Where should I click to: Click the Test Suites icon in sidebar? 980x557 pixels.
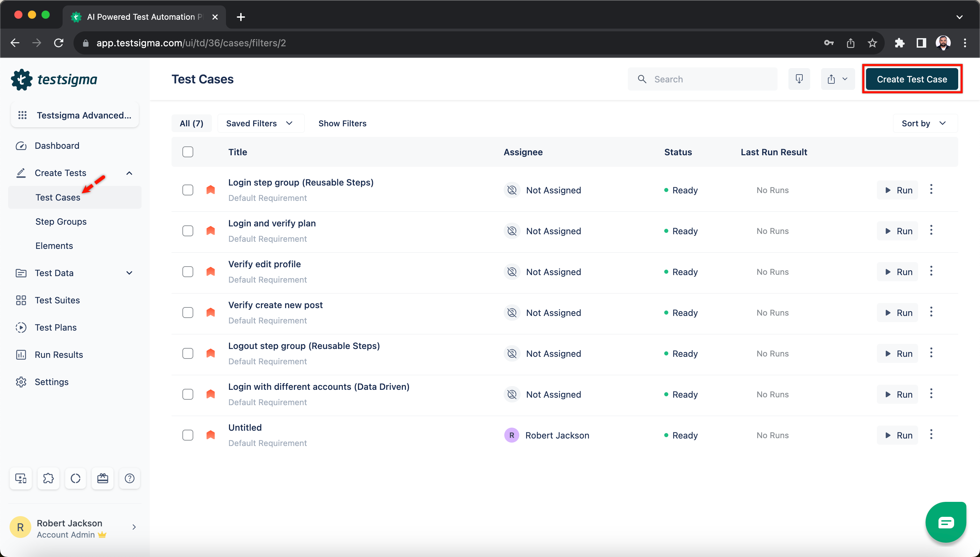21,300
